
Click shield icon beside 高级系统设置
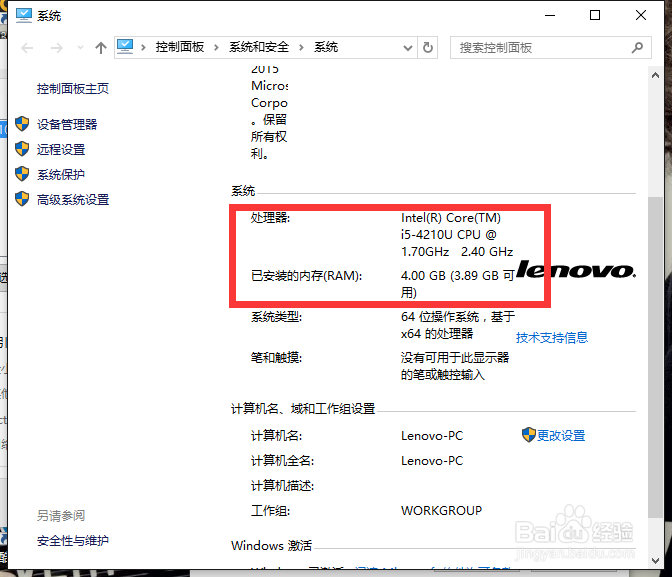(x=22, y=199)
